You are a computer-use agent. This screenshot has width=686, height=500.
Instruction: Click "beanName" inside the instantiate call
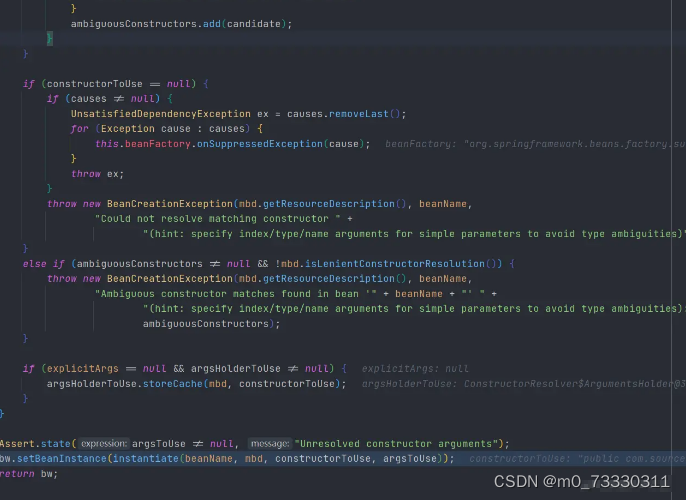pyautogui.click(x=208, y=458)
